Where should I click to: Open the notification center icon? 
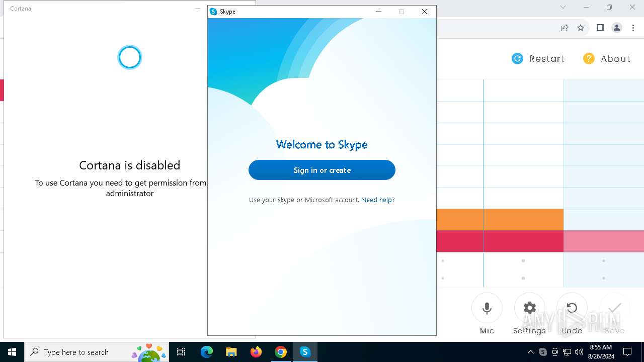(627, 352)
